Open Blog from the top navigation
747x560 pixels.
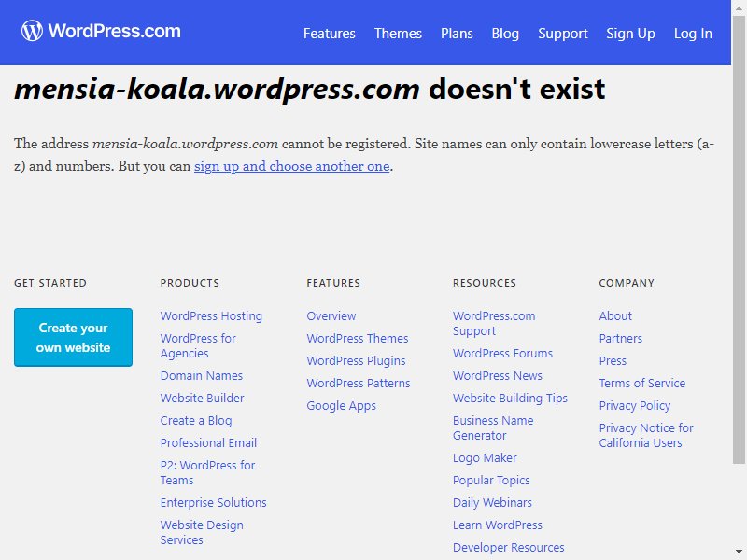coord(505,34)
